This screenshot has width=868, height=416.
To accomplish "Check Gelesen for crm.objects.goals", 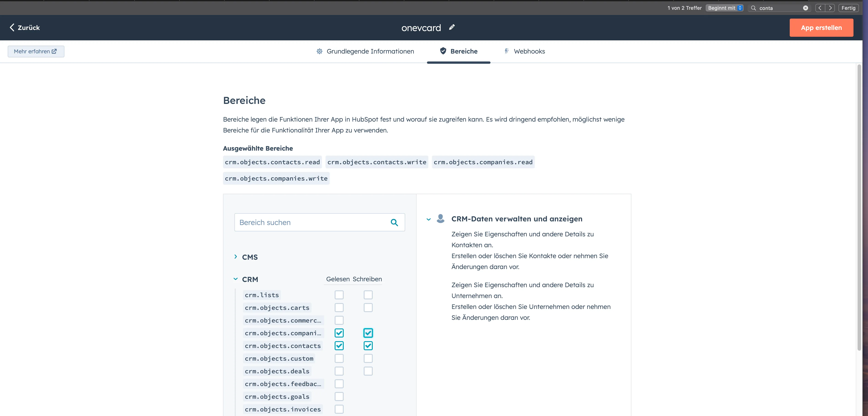I will pos(339,396).
